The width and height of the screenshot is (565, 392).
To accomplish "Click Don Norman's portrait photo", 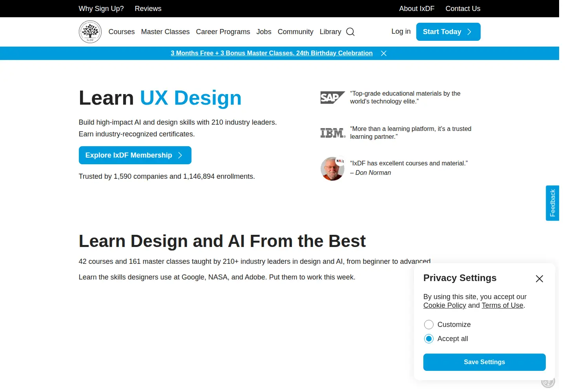I will coord(333,169).
